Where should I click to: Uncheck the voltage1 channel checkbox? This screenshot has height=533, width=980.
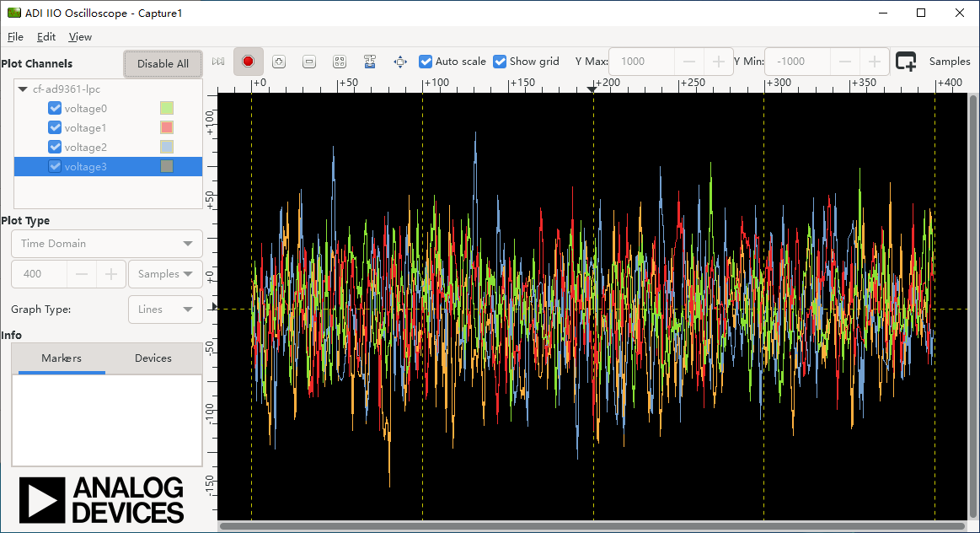pos(55,127)
